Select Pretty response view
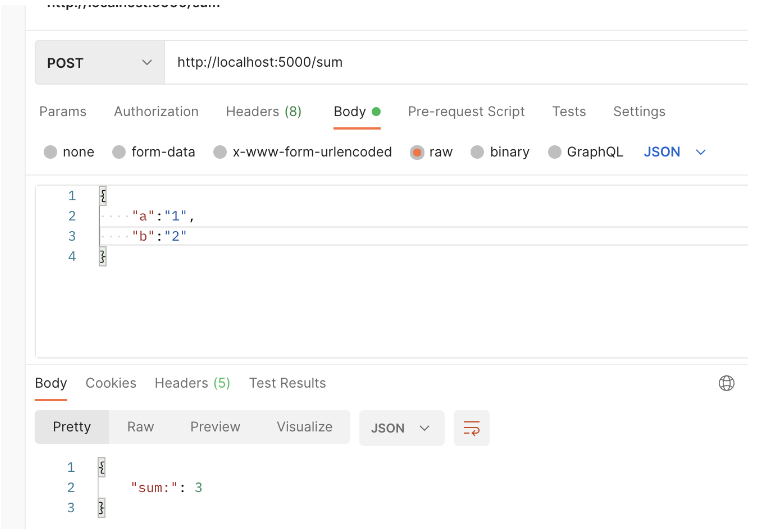Viewport: 757px width, 529px height. [72, 427]
